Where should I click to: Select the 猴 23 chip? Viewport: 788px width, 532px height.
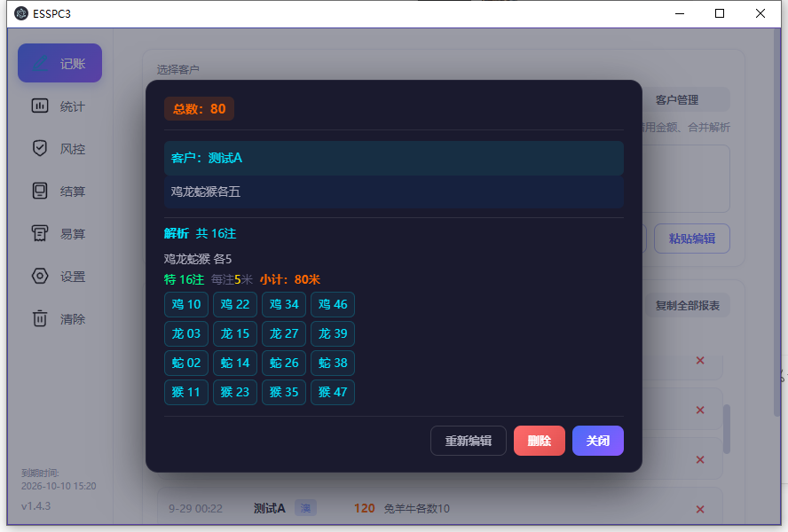point(234,392)
